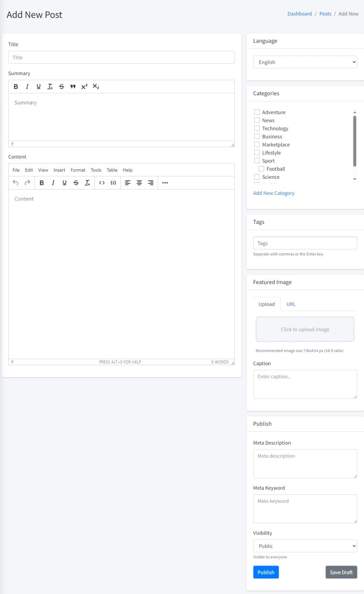The width and height of the screenshot is (364, 594).
Task: Center align text in Content editor
Action: click(x=139, y=183)
